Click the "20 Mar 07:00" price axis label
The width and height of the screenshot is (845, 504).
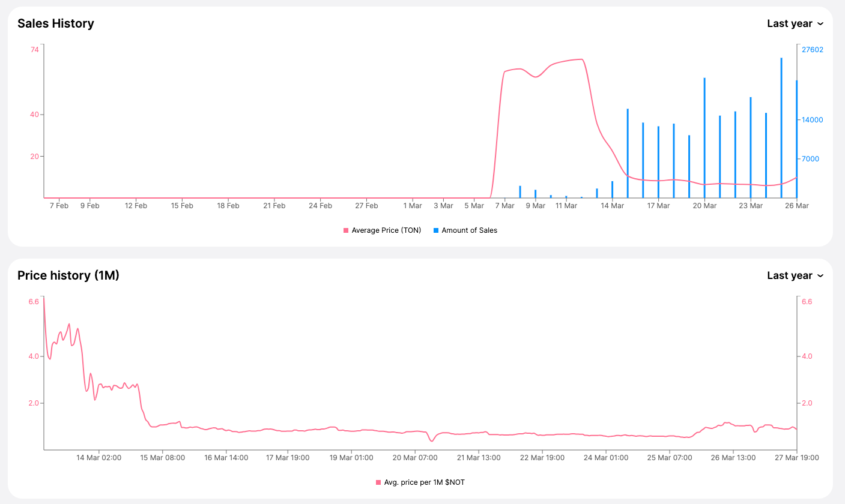tap(415, 458)
